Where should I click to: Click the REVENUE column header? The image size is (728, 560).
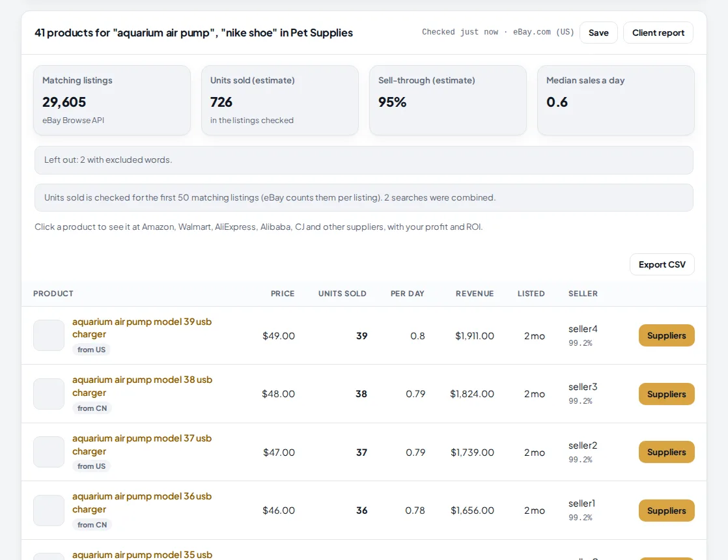coord(475,294)
